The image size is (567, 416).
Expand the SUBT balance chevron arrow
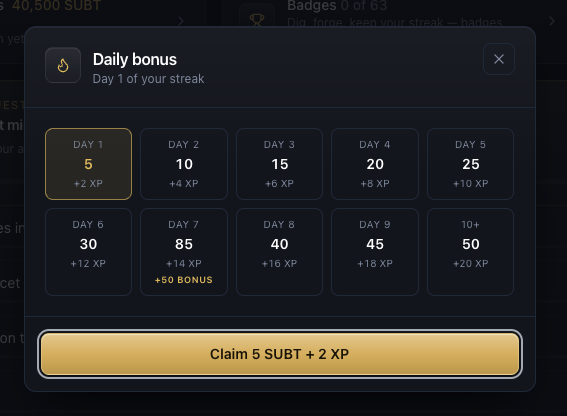(x=181, y=21)
